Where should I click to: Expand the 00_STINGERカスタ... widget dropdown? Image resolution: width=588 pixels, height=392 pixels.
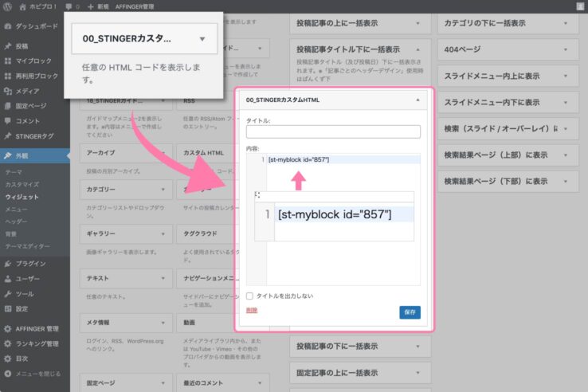click(202, 39)
